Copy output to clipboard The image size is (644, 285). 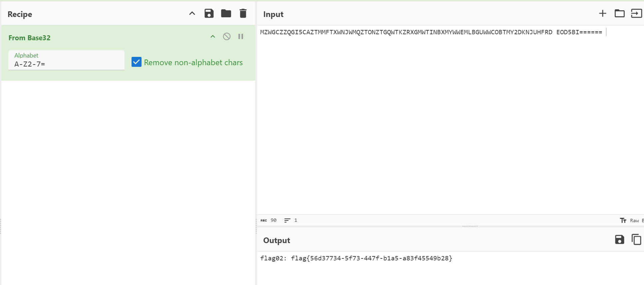(636, 239)
